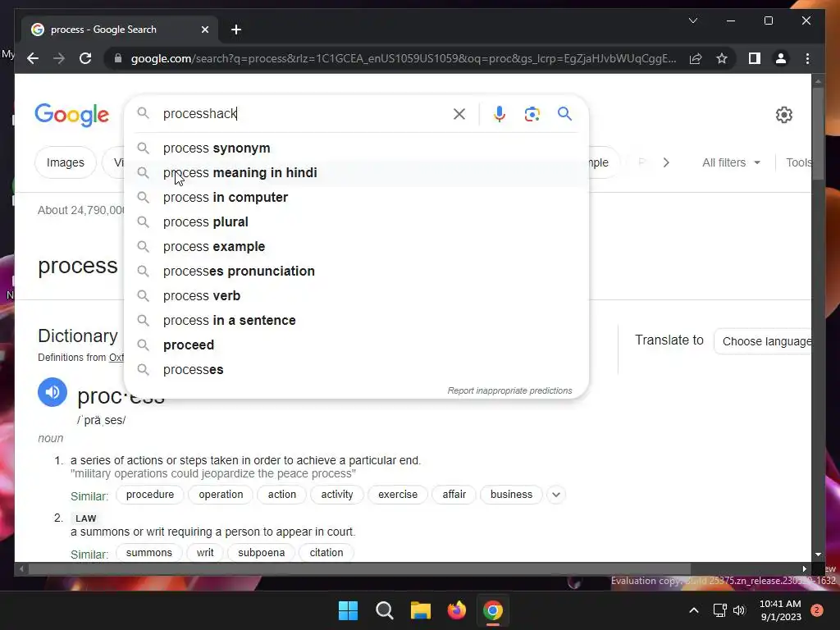Screen dimensions: 840x630
Task: Open the clock showing 10:41 AM
Action: click(x=781, y=610)
